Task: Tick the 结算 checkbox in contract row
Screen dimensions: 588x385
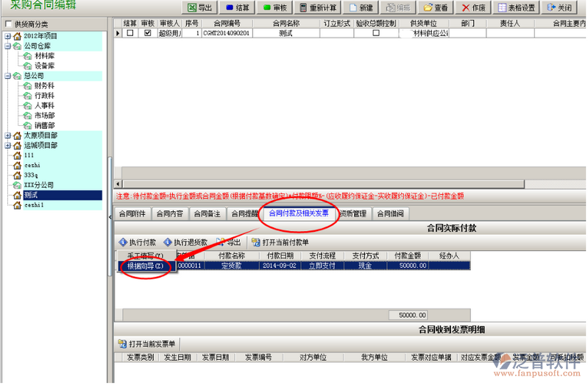Action: [130, 33]
